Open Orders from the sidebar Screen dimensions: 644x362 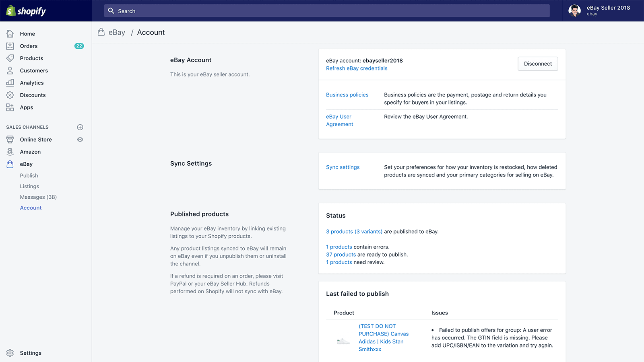tap(29, 46)
